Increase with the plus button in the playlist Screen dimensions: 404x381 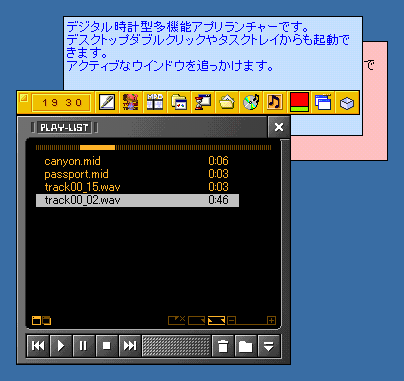coord(271,321)
